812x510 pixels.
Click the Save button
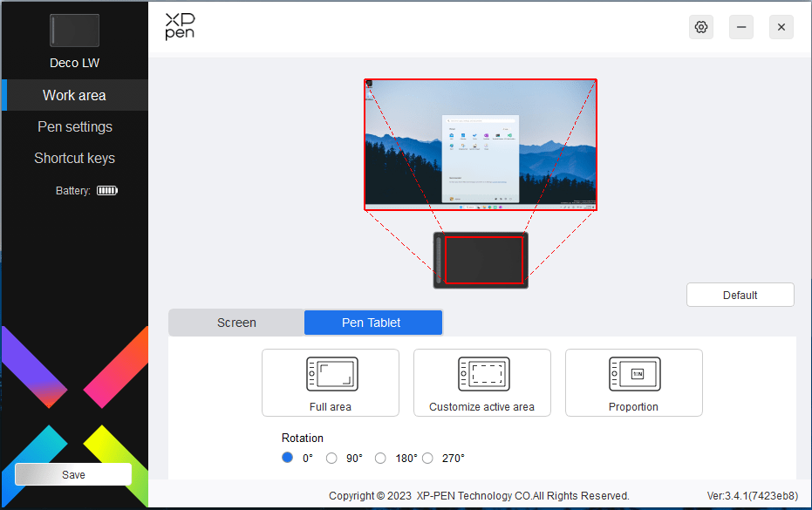pos(73,474)
